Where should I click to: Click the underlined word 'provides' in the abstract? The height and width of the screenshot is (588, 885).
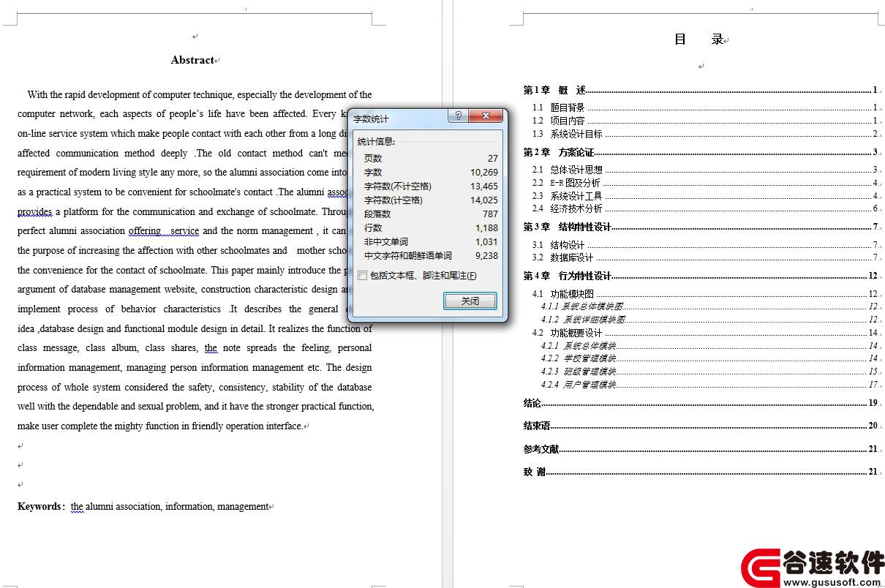click(x=34, y=211)
